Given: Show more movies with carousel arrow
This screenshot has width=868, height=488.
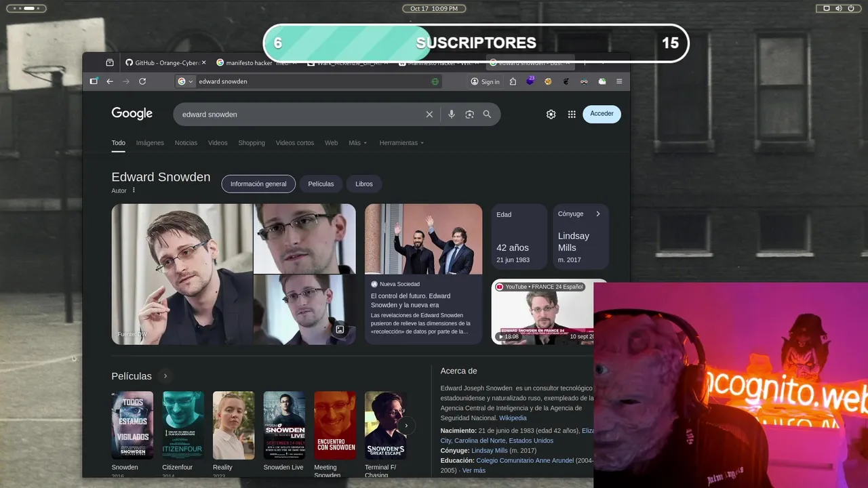Looking at the screenshot, I should (406, 426).
